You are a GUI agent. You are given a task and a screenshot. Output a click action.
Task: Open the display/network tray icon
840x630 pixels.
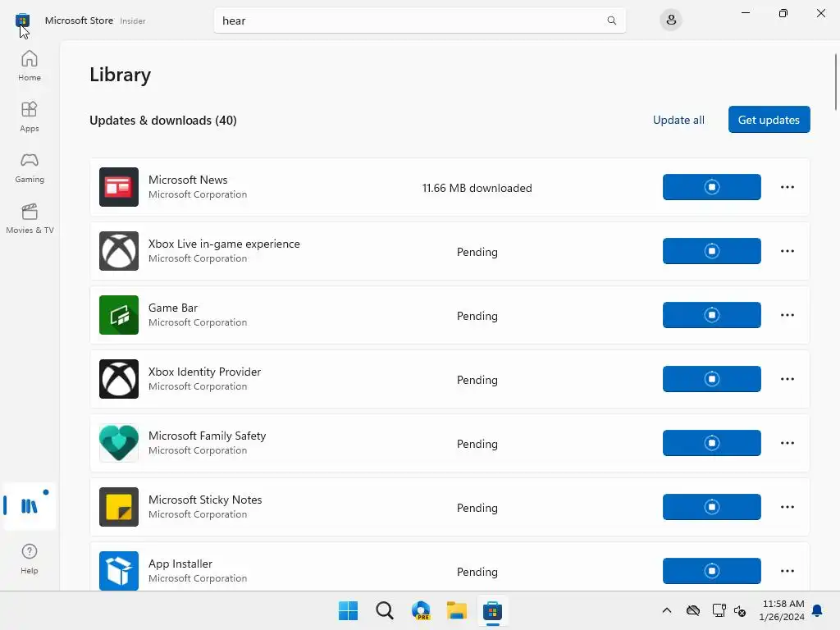coord(719,610)
